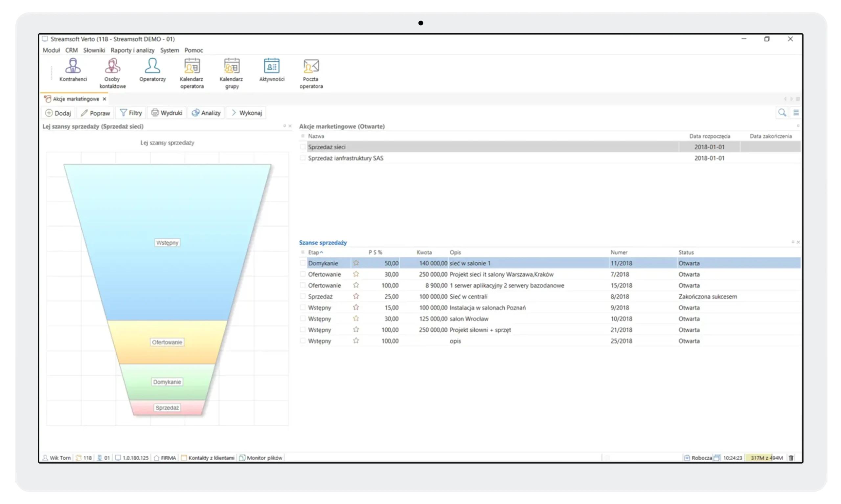Click the Wykonaj button

[x=246, y=112]
